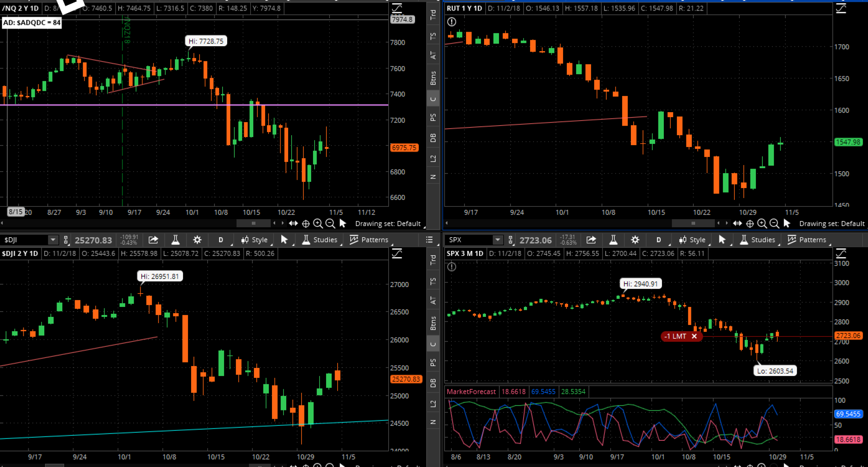
Task: Open TS tab in upper sidebar
Action: coord(433,36)
